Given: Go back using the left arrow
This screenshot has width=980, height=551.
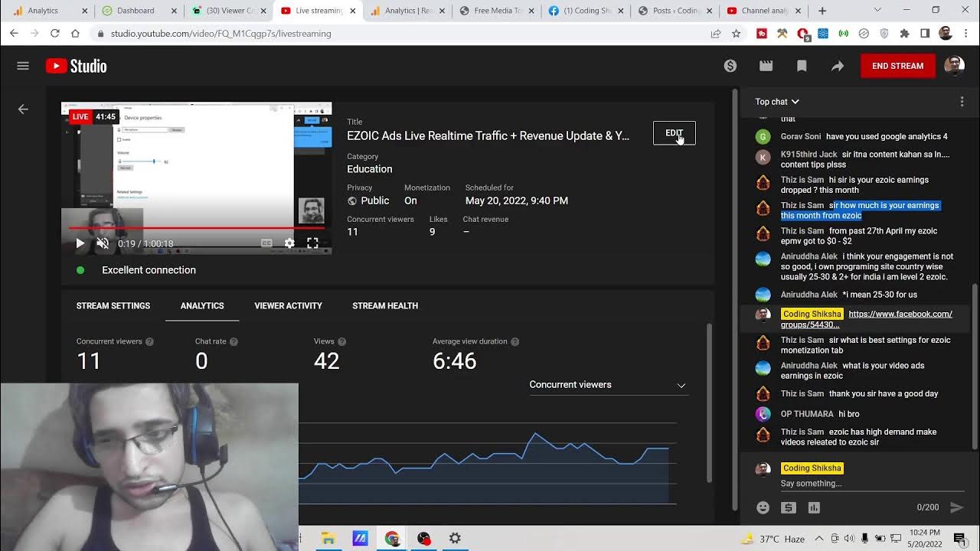Looking at the screenshot, I should pyautogui.click(x=23, y=109).
